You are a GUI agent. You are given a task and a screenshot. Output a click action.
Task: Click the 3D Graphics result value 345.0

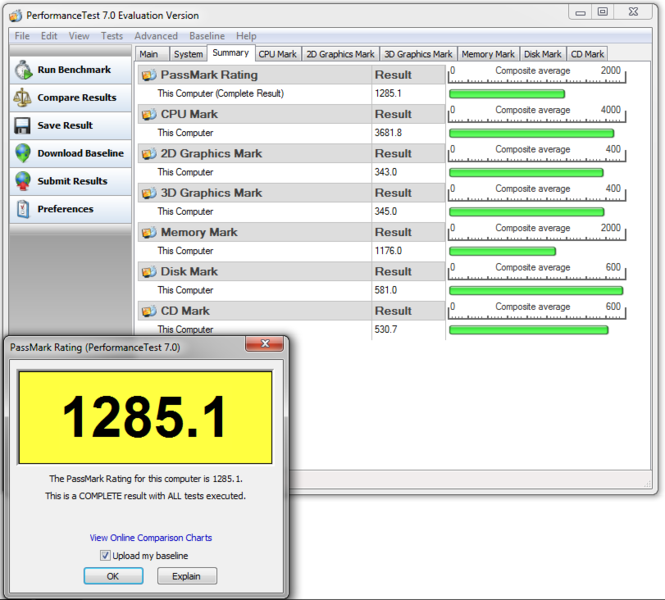pos(386,212)
